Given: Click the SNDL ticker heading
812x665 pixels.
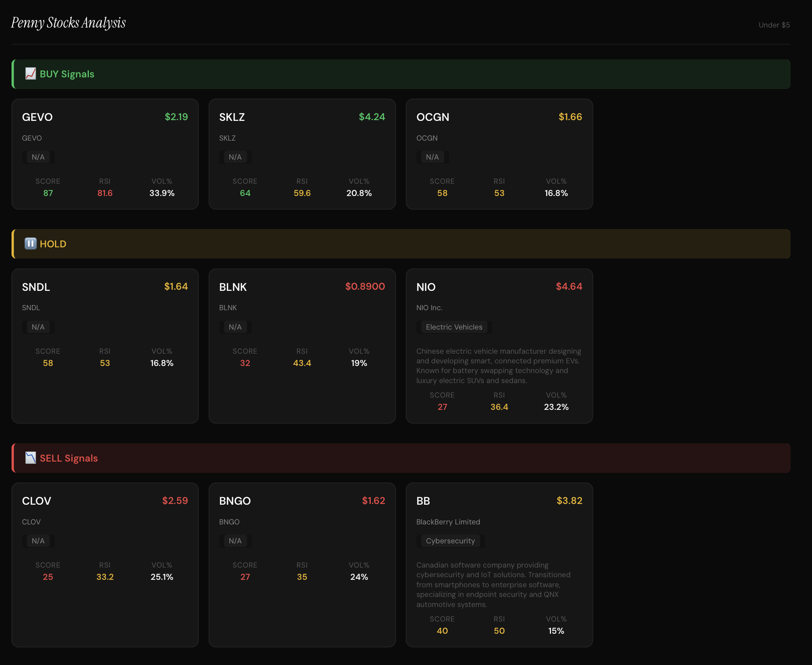Looking at the screenshot, I should click(36, 287).
